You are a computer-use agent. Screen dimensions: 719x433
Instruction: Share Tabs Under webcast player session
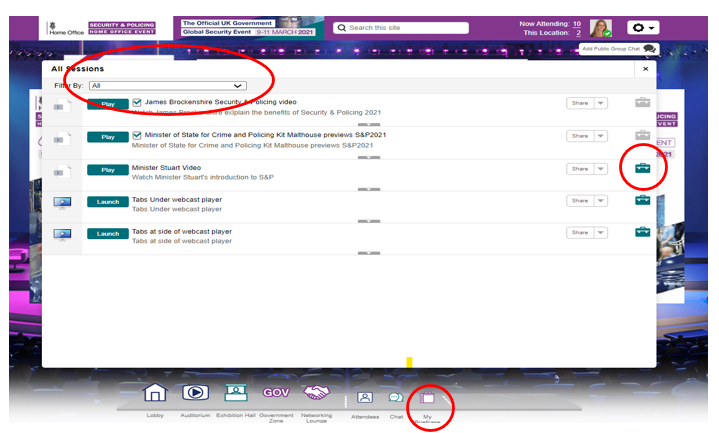(x=580, y=201)
